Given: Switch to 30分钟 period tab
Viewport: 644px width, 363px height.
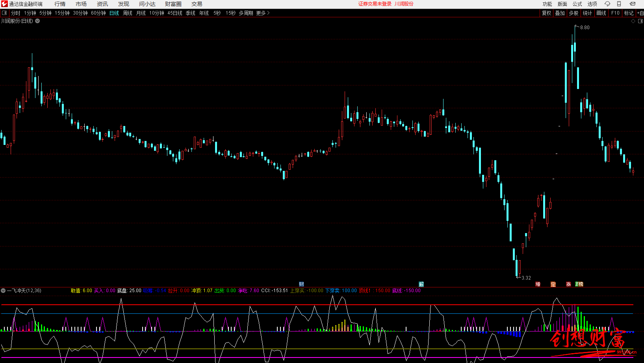Looking at the screenshot, I should (80, 13).
